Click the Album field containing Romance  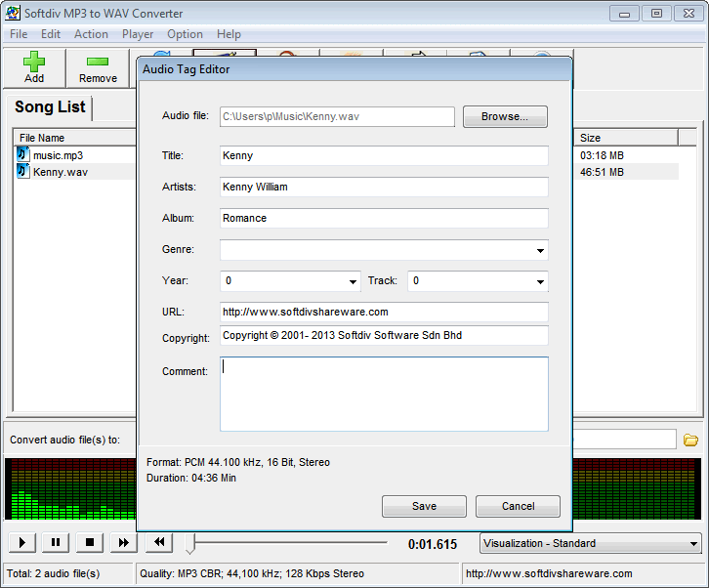384,218
